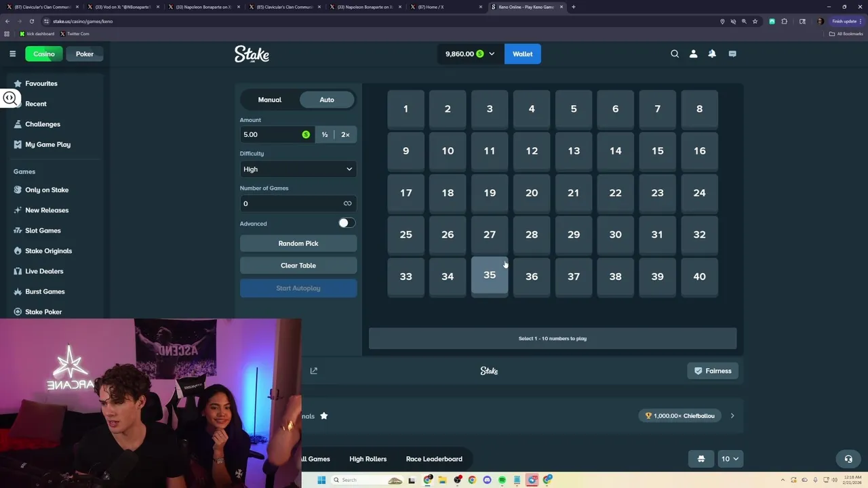Toggle ghost mode incognito icon
The height and width of the screenshot is (488, 868).
(701, 459)
